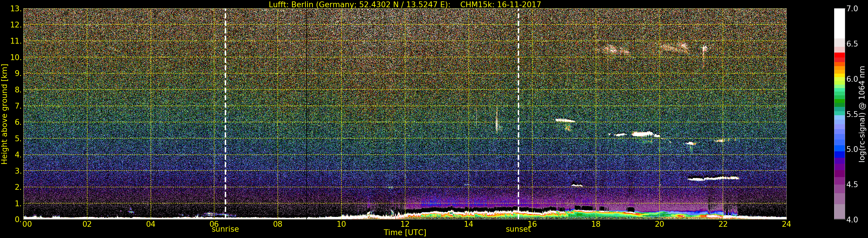The height and width of the screenshot is (238, 868).
Task: Click colorbar tick value '7.0'
Action: pyautogui.click(x=852, y=9)
